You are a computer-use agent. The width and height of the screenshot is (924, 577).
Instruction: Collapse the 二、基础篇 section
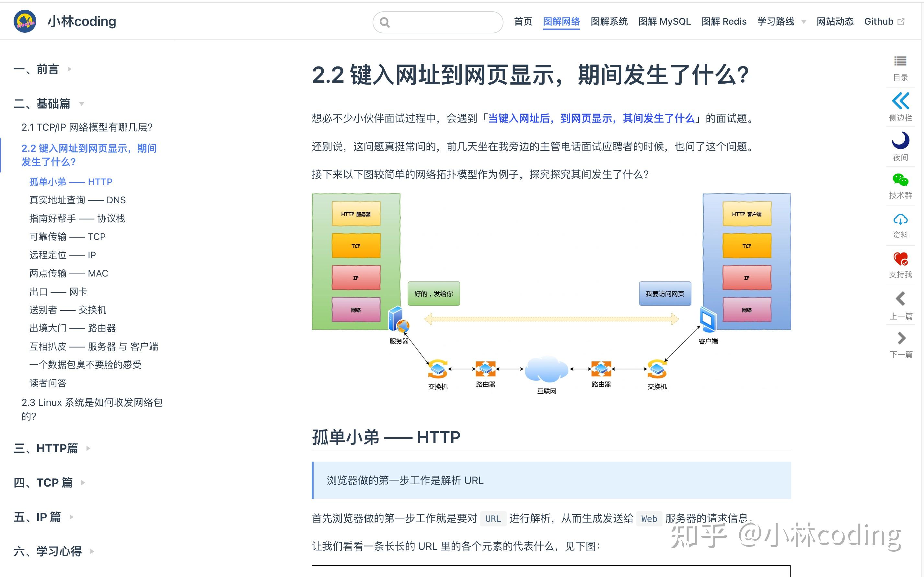(81, 104)
